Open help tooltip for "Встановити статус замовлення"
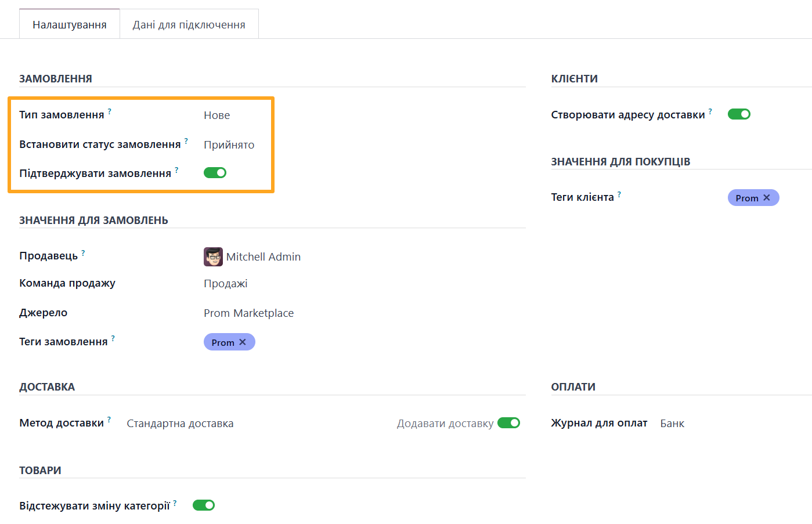Screen dimensions: 812x524 point(186,140)
